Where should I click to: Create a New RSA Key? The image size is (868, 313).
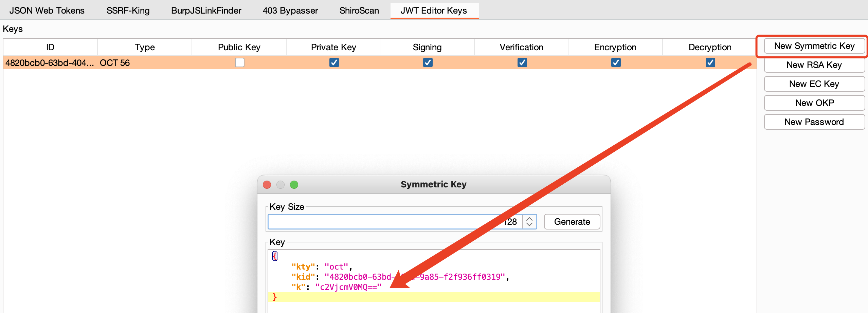tap(814, 65)
